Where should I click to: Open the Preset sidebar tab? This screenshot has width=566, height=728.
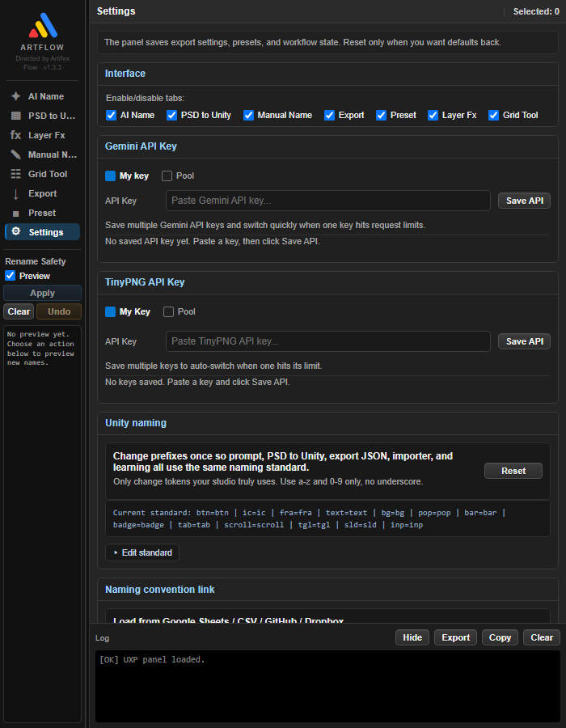pos(43,213)
